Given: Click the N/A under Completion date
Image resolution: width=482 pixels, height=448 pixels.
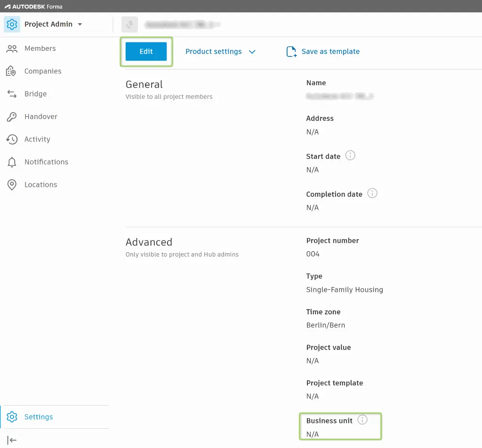Looking at the screenshot, I should coord(313,208).
